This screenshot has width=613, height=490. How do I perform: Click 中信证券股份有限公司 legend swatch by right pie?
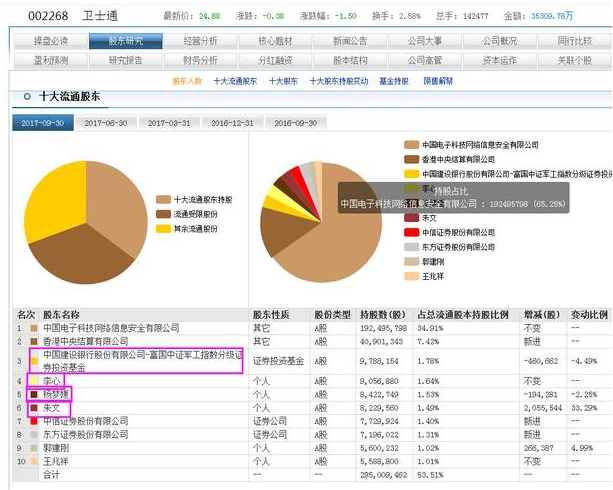click(411, 232)
